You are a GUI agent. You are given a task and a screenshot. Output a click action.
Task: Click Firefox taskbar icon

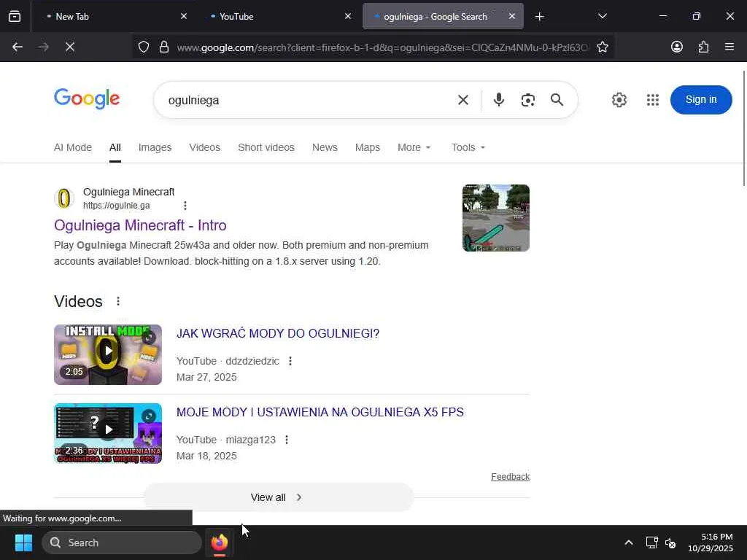(219, 542)
